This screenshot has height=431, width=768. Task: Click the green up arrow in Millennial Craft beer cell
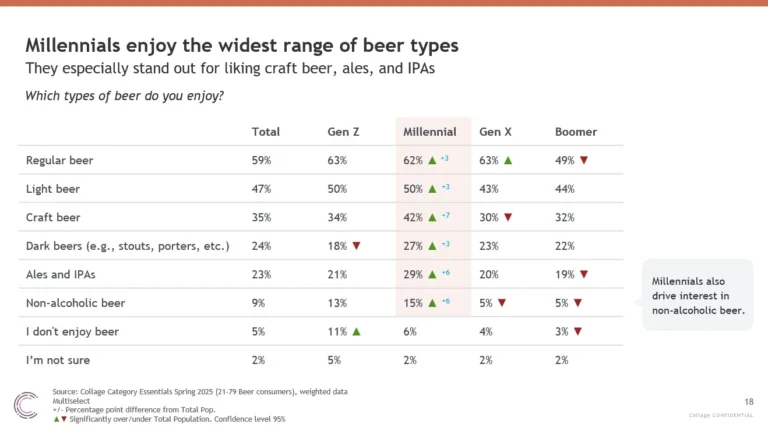(432, 217)
